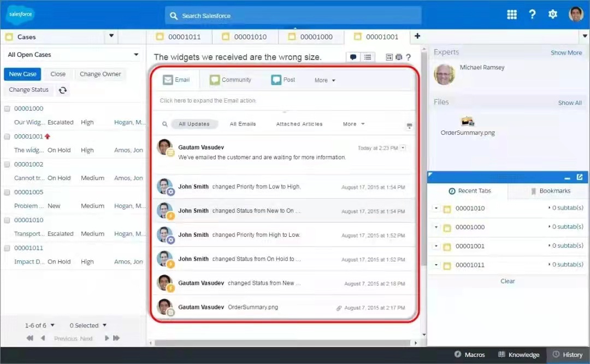Go to the last page arrow
590x364 pixels.
coord(116,338)
